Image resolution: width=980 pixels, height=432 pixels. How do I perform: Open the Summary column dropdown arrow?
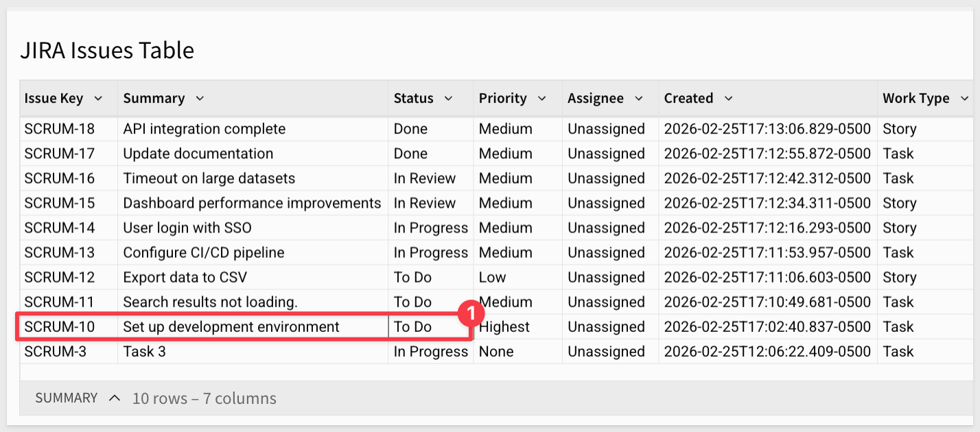(x=200, y=99)
